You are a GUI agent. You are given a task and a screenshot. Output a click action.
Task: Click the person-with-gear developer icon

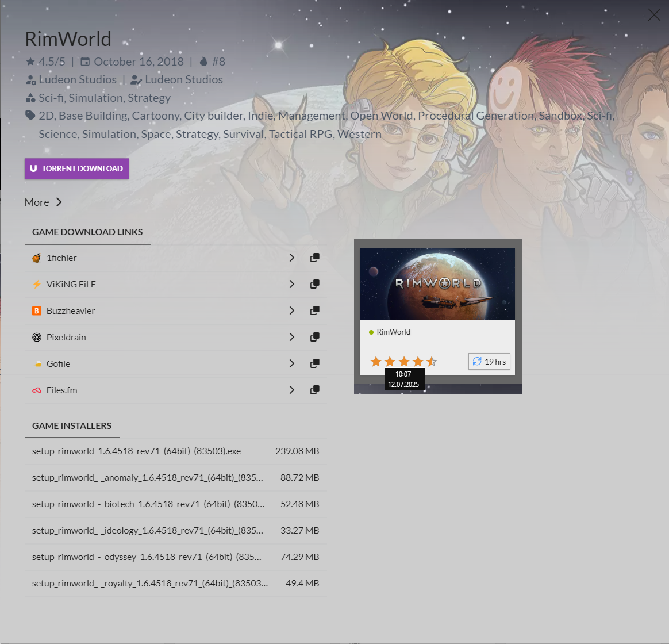point(30,80)
